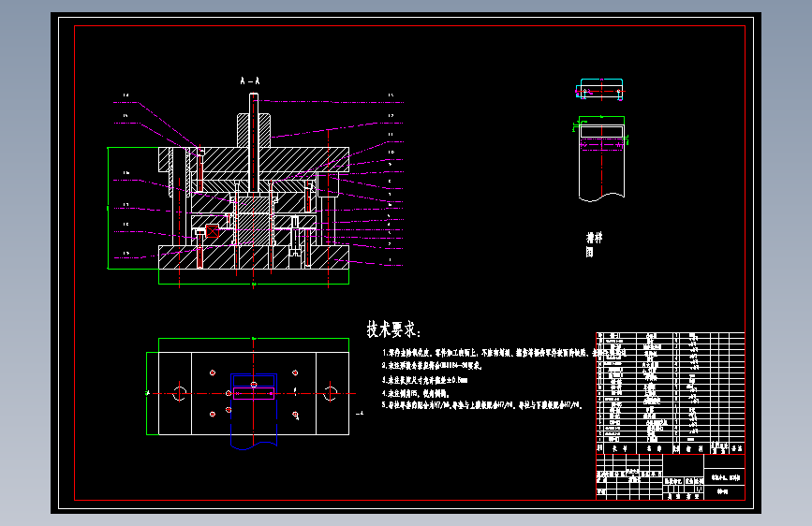This screenshot has width=812, height=526.
Task: Click the 技术要求 heading text
Action: coord(393,329)
